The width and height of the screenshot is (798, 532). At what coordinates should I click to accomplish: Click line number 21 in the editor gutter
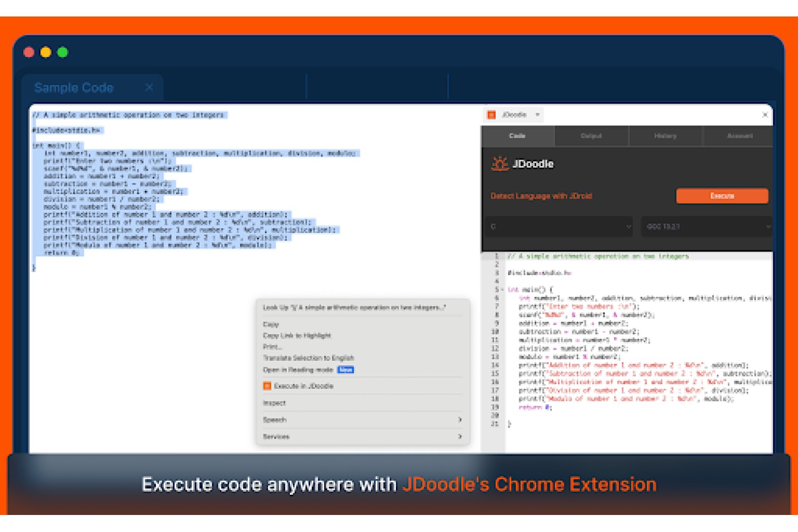[495, 424]
